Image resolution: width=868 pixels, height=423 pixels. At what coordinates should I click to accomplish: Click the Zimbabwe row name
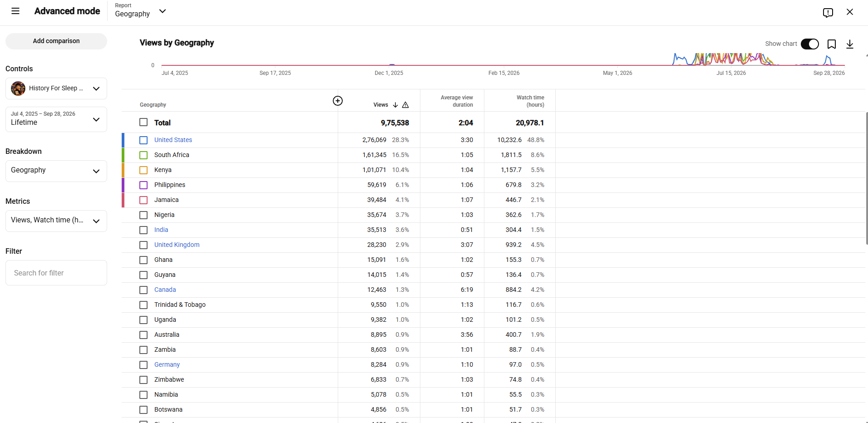pos(169,379)
